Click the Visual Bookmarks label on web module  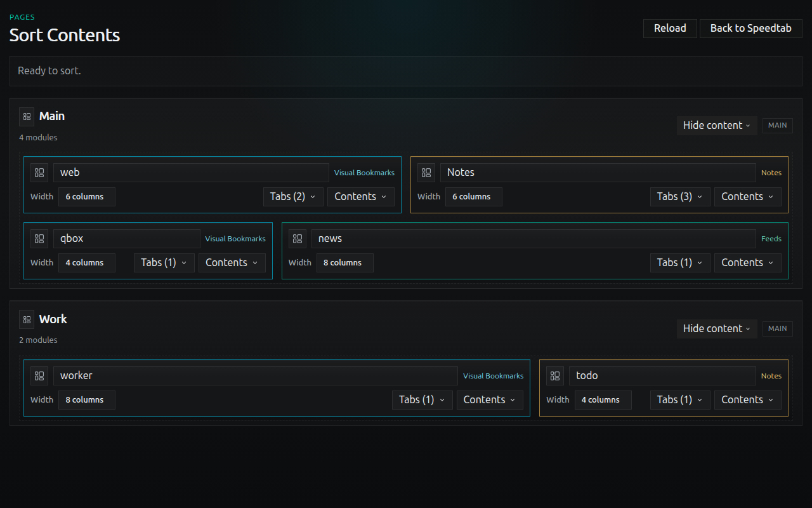coord(364,173)
